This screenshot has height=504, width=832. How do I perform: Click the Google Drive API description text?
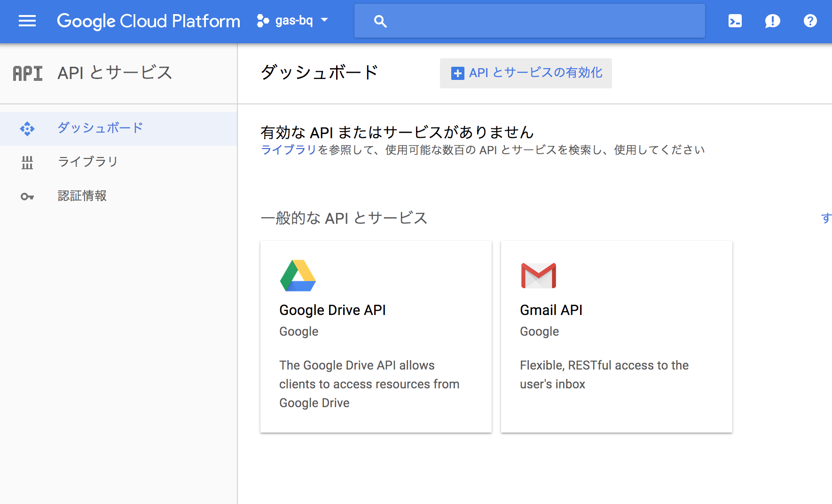pyautogui.click(x=369, y=384)
